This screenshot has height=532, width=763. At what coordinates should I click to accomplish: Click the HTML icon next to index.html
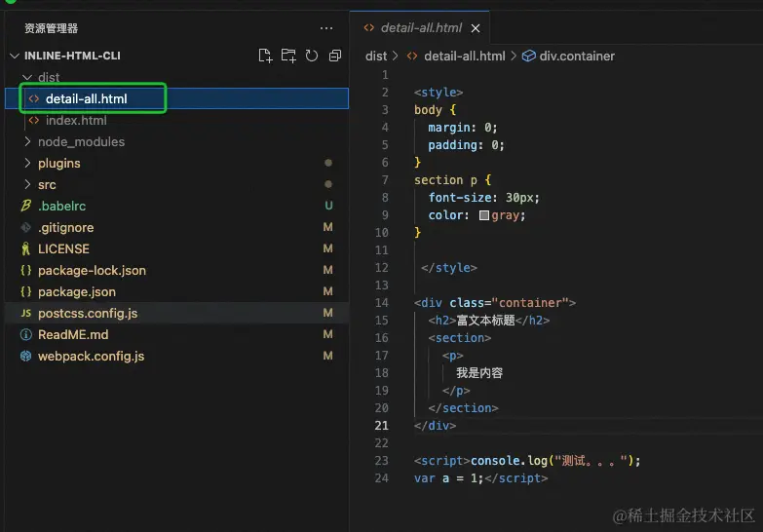(x=33, y=120)
